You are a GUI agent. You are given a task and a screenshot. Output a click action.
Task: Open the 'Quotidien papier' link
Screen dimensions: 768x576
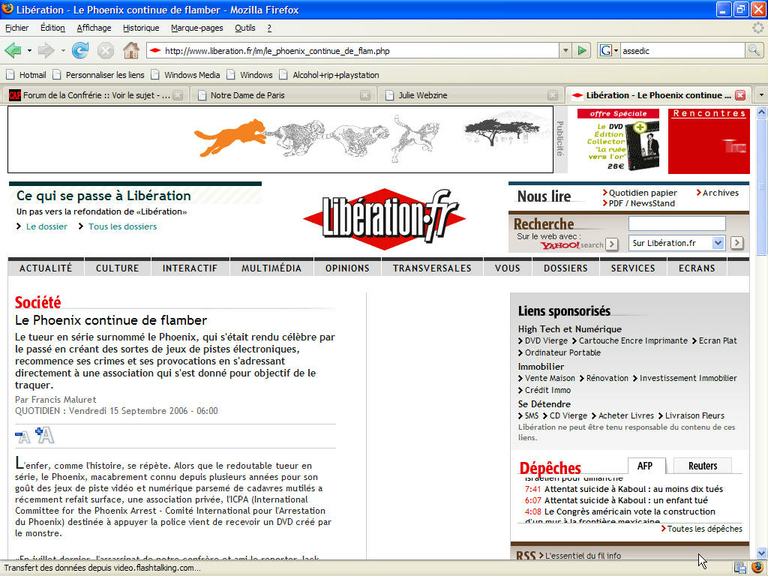coord(643,192)
